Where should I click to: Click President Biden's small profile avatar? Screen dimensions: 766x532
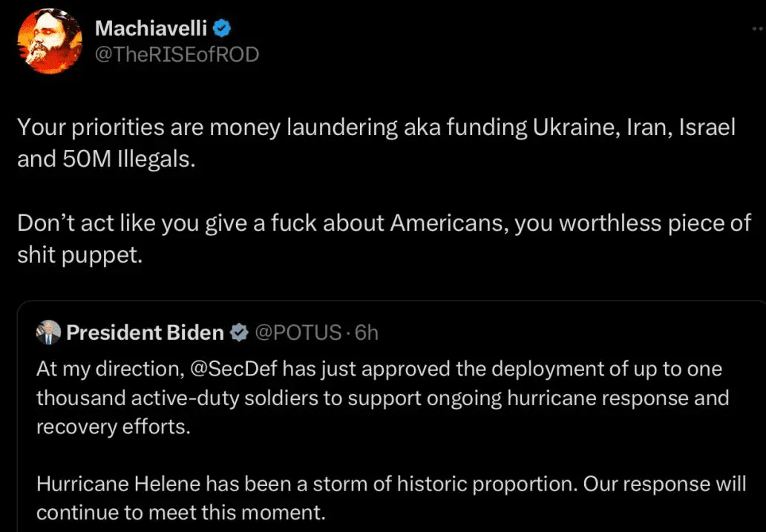pyautogui.click(x=48, y=333)
